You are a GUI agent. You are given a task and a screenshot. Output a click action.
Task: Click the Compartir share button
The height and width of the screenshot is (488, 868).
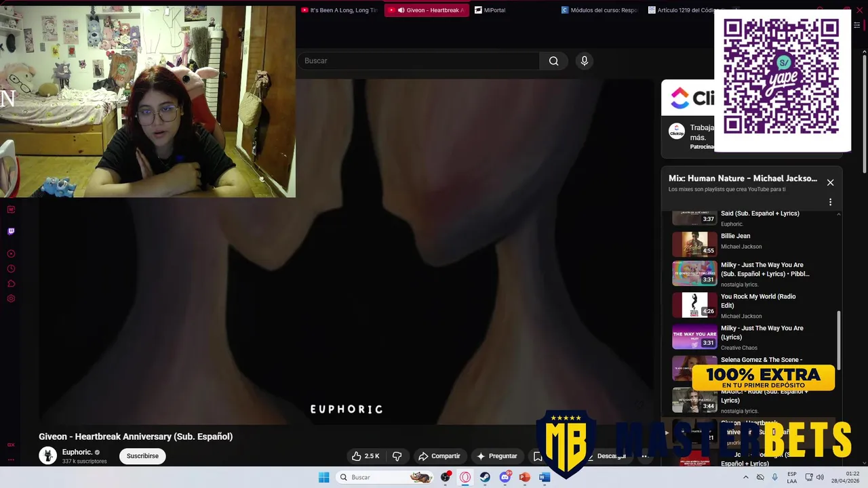pos(439,456)
